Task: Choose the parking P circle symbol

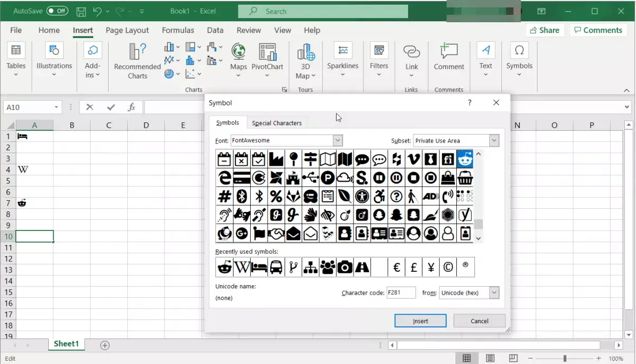Action: coord(328,177)
